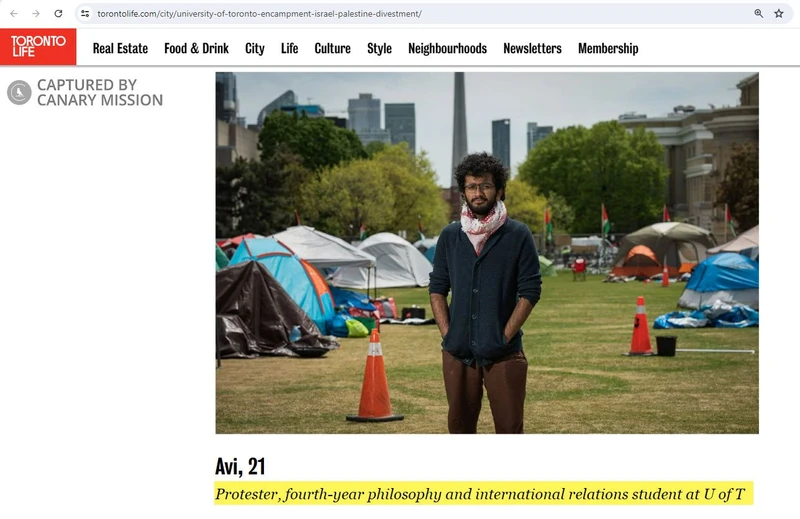The width and height of the screenshot is (800, 519).
Task: Select Style in the navigation bar
Action: pos(380,48)
